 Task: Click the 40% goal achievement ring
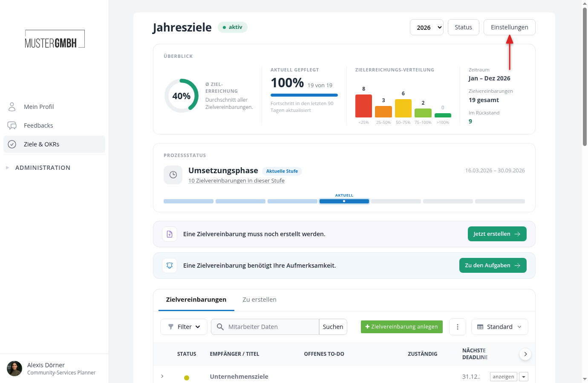(182, 96)
